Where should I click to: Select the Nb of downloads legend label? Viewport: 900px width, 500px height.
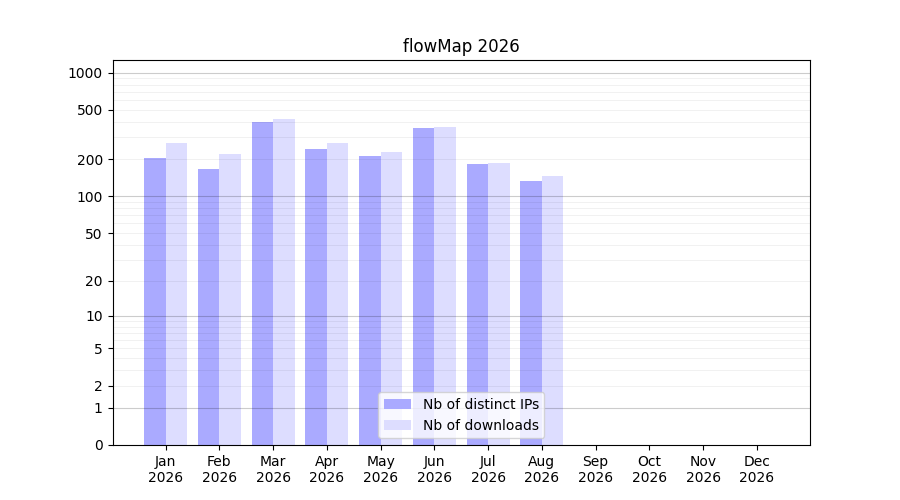pyautogui.click(x=481, y=425)
